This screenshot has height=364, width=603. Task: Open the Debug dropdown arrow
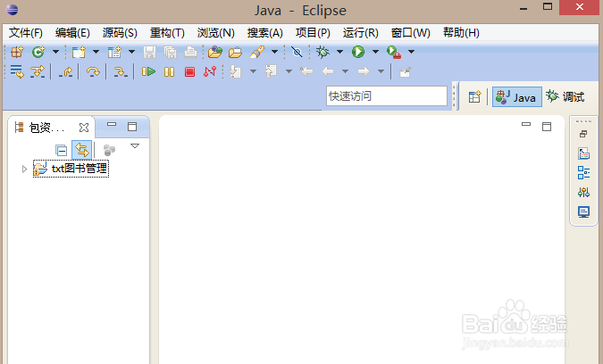coord(340,52)
